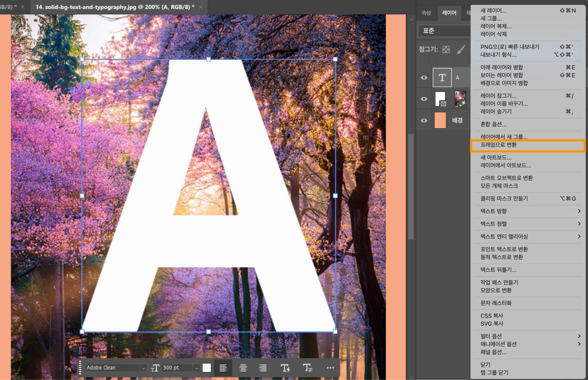Choose 프레임으로 변환 from the menu
588x380 pixels.
pos(528,145)
